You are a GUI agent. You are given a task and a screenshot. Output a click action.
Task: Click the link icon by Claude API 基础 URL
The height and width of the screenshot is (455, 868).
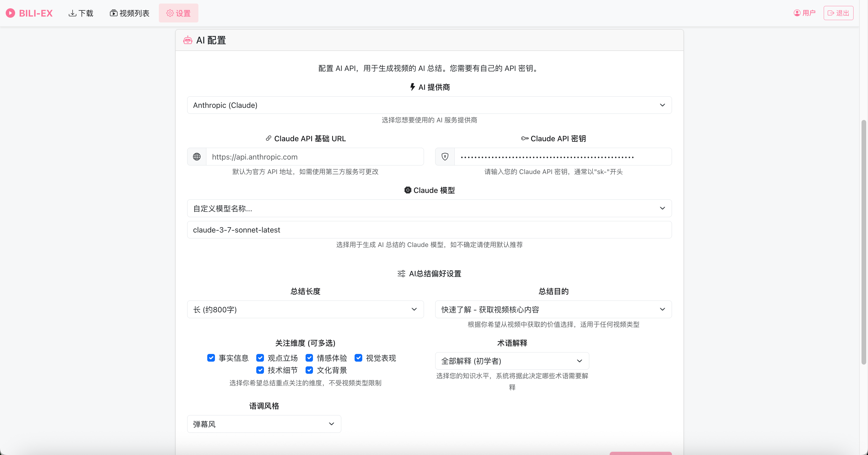[269, 138]
